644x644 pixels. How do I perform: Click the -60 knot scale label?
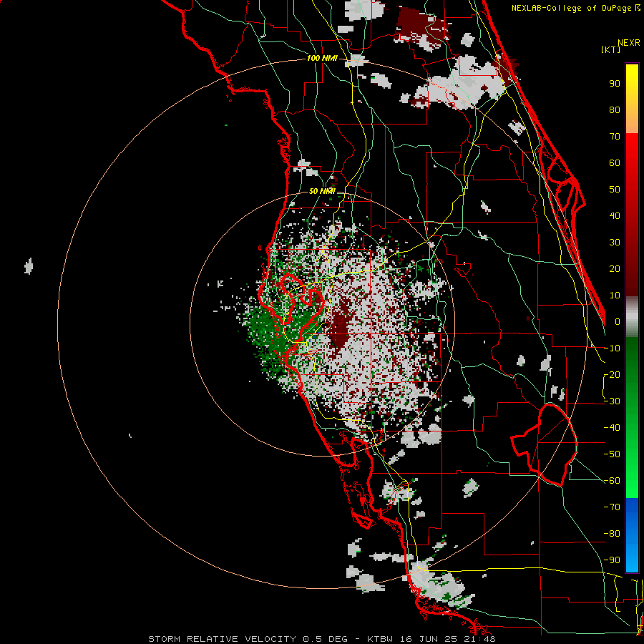(x=612, y=481)
